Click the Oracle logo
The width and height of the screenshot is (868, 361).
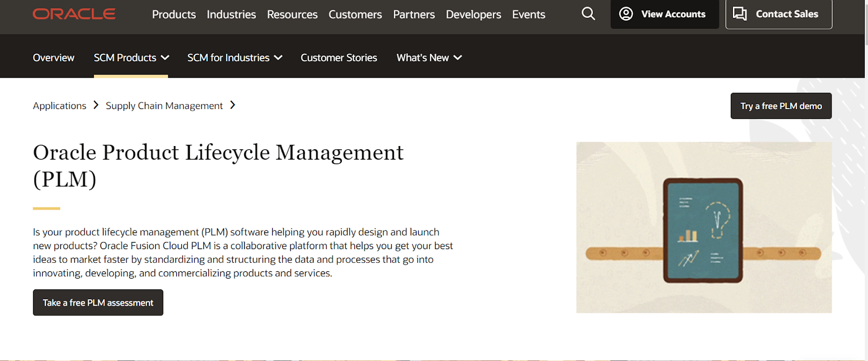(x=74, y=14)
